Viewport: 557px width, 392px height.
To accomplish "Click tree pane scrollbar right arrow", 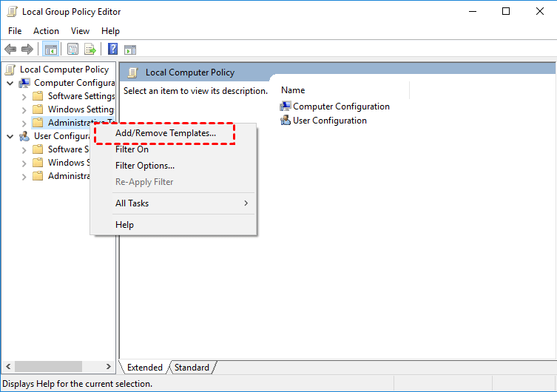I will pos(108,366).
